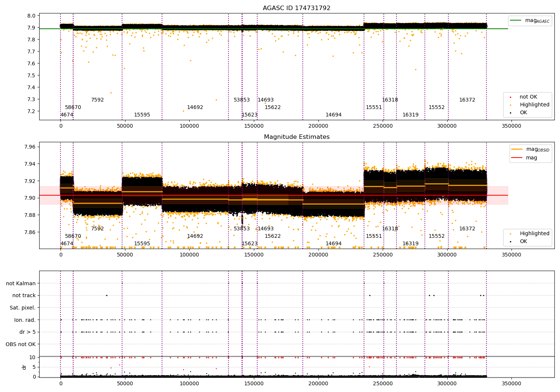Click obsid label 16319 in the middle plot
This screenshot has width=560, height=392.
coord(410,244)
